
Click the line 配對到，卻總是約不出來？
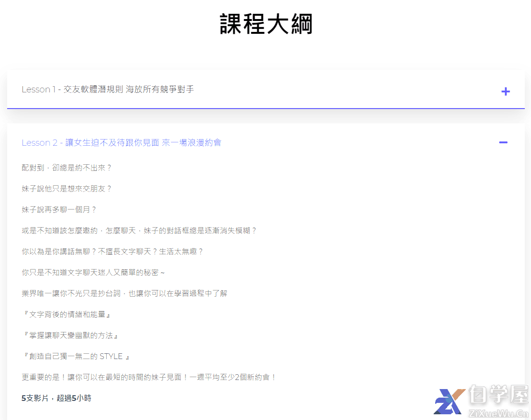66,168
